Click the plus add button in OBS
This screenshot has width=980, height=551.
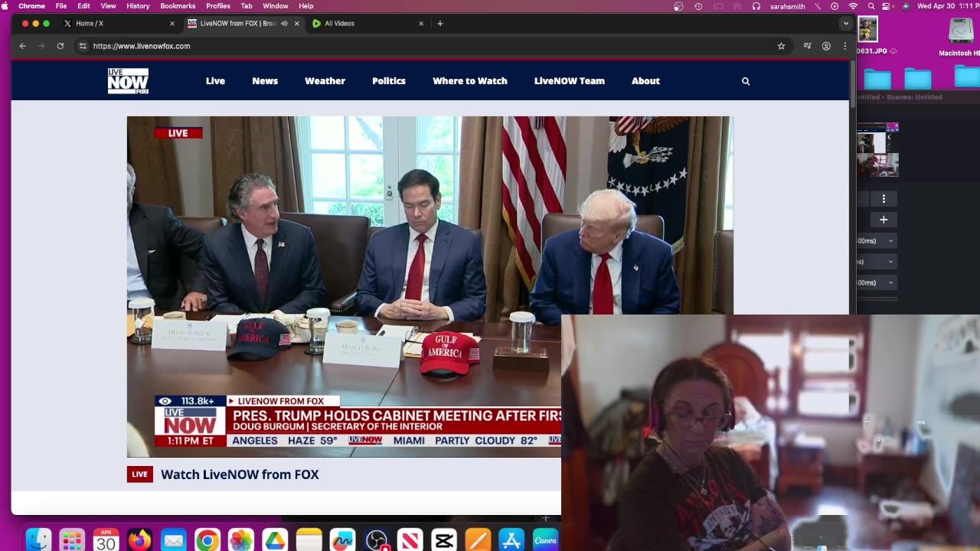click(x=884, y=220)
